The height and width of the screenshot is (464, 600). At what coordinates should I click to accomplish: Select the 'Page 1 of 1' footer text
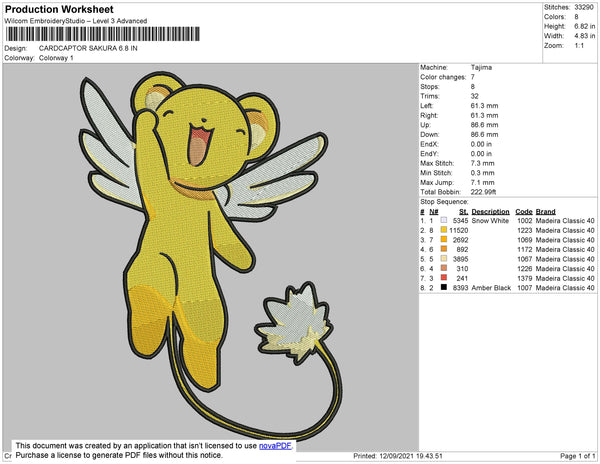point(577,456)
